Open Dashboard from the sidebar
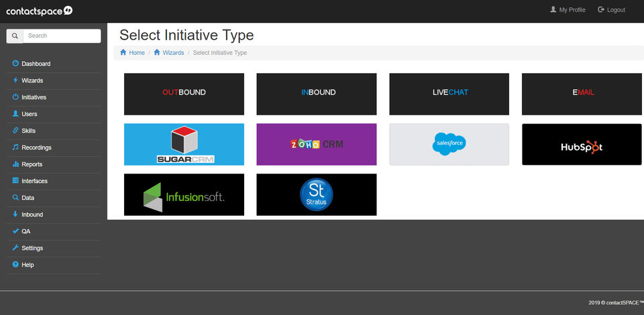Image resolution: width=644 pixels, height=315 pixels. [36, 64]
